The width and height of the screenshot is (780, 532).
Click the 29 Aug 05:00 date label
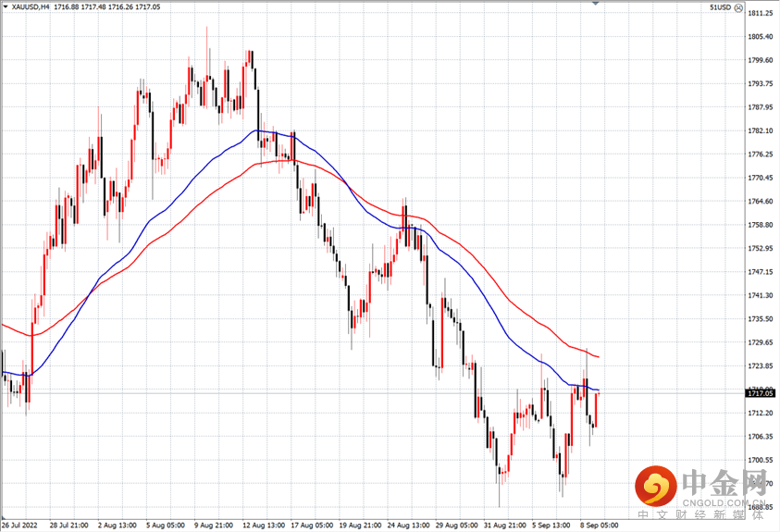coord(457,525)
